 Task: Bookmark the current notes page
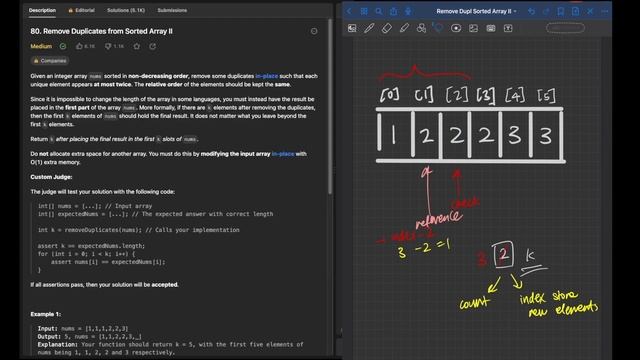(x=561, y=11)
